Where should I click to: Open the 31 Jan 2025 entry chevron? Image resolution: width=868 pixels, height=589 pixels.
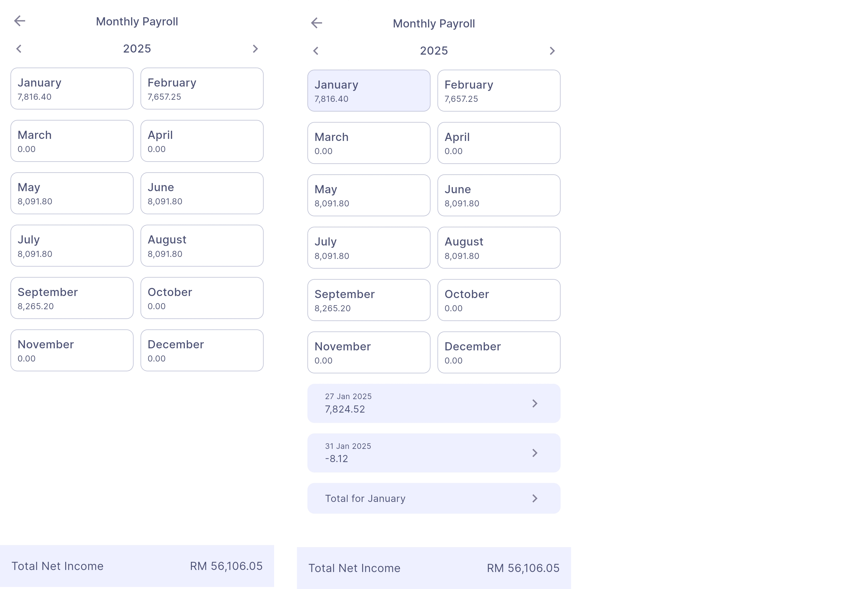coord(535,453)
